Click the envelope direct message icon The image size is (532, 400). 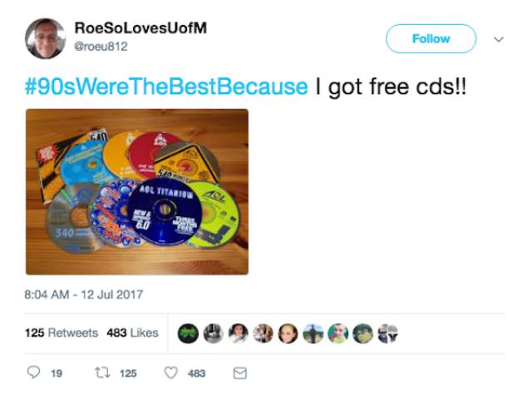pos(240,373)
